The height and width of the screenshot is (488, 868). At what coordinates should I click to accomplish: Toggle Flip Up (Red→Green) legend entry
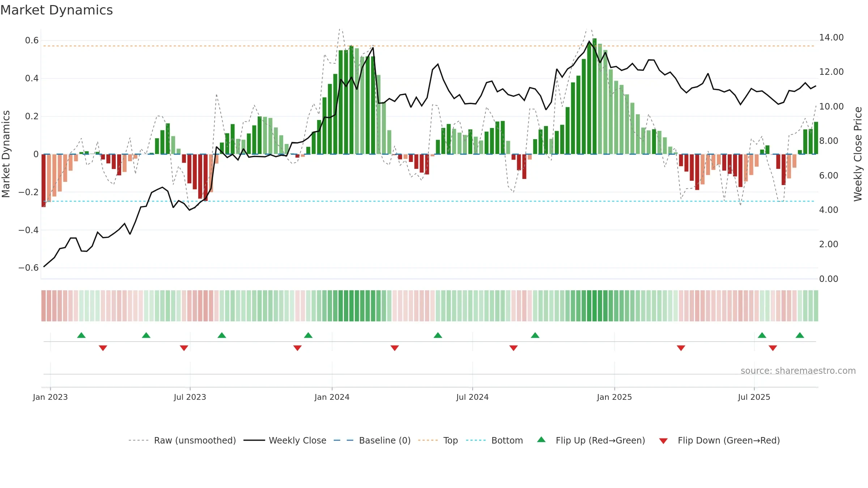(x=591, y=440)
